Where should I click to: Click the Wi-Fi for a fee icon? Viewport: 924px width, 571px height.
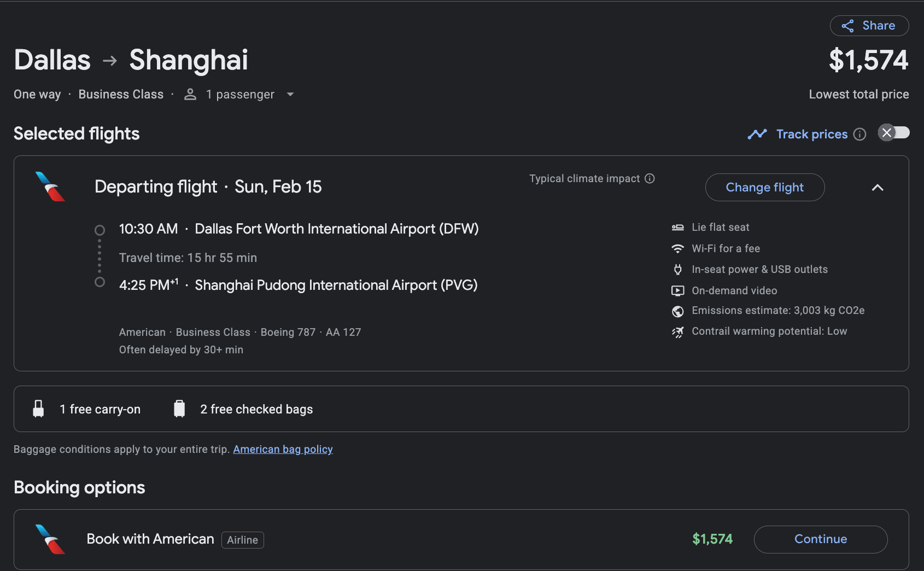678,248
